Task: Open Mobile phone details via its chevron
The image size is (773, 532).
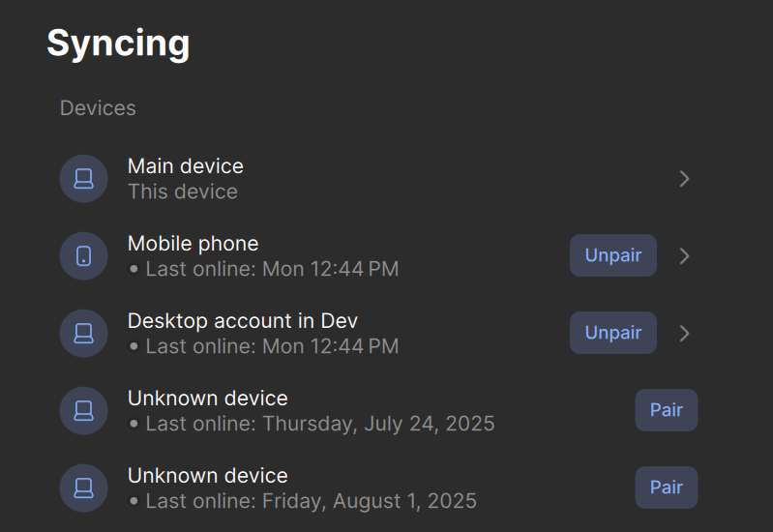Action: click(684, 256)
